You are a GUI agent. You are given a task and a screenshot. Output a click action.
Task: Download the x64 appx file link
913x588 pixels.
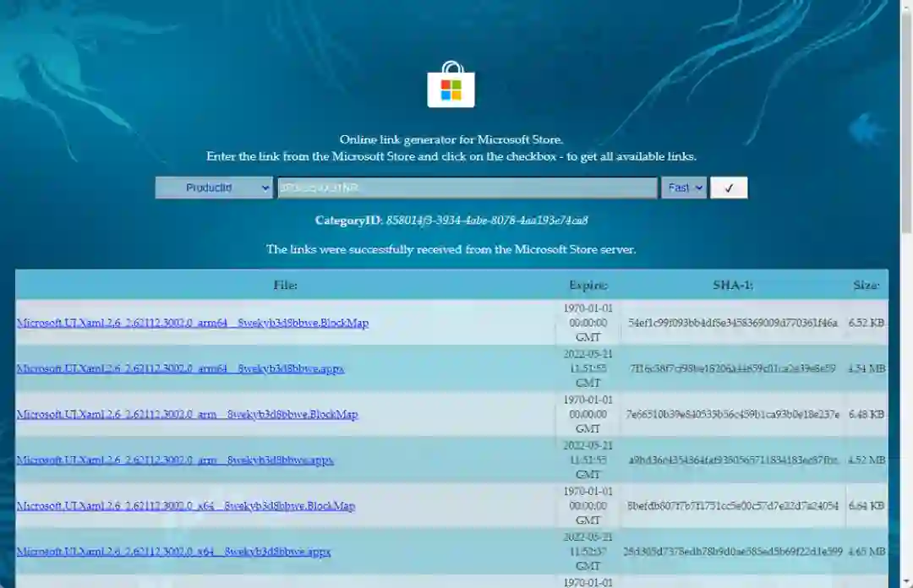pyautogui.click(x=173, y=552)
